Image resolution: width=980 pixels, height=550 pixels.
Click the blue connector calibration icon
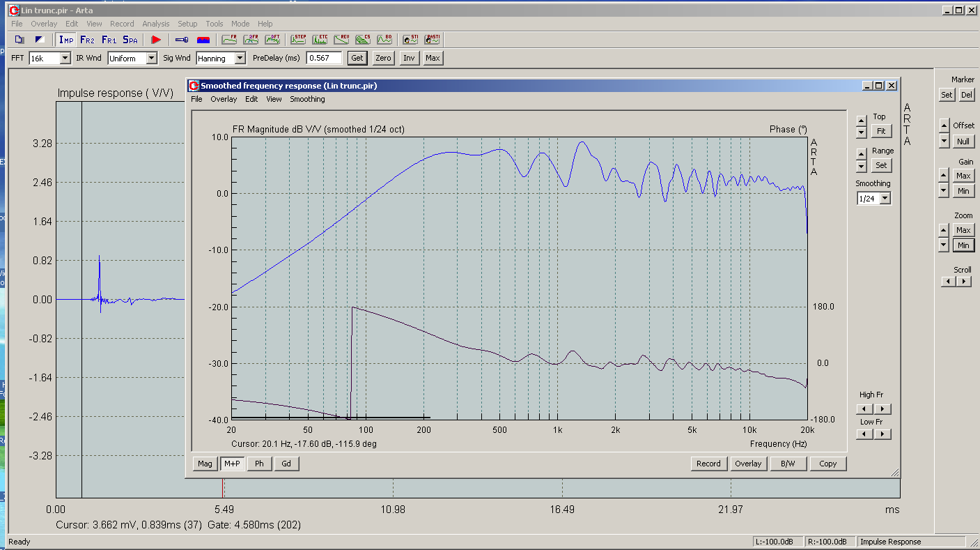click(x=182, y=40)
